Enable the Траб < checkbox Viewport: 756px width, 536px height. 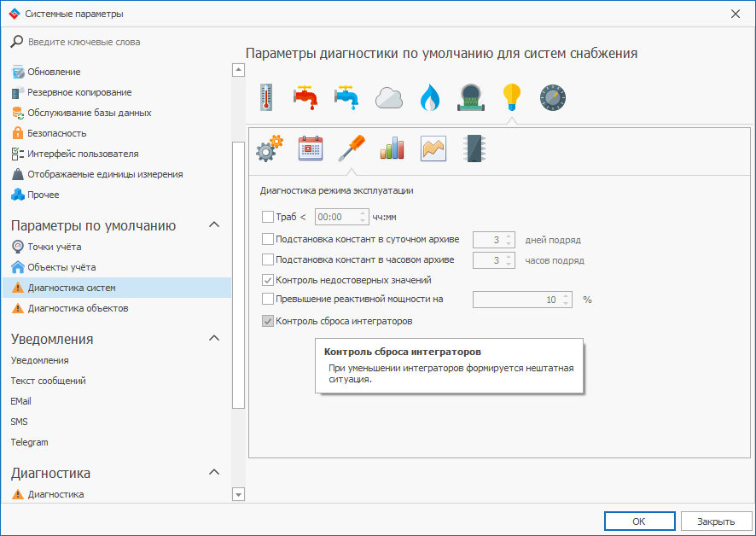(x=268, y=218)
